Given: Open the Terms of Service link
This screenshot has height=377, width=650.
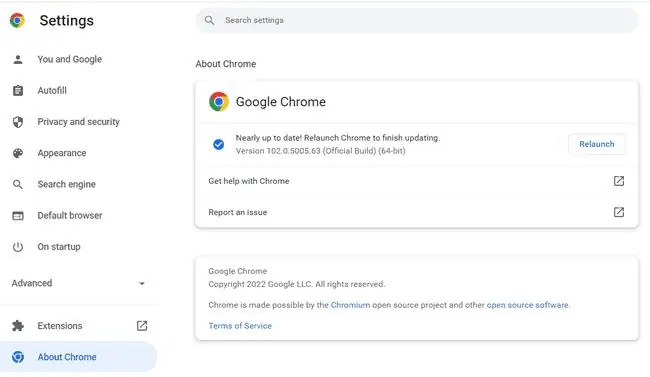Looking at the screenshot, I should coord(240,326).
